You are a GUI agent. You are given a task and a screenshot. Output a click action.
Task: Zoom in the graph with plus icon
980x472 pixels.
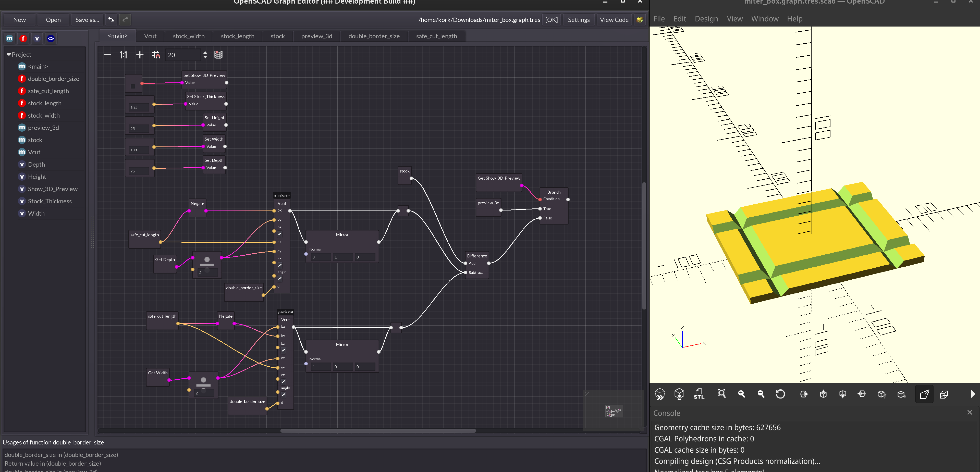(x=140, y=55)
